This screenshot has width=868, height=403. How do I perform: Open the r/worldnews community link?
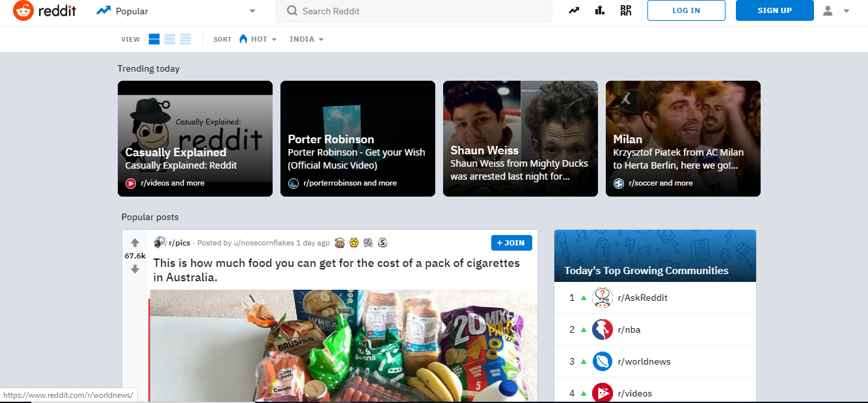point(644,361)
